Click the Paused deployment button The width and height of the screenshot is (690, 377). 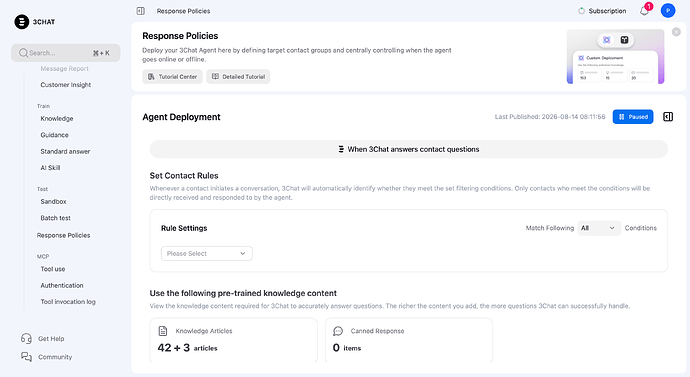633,117
